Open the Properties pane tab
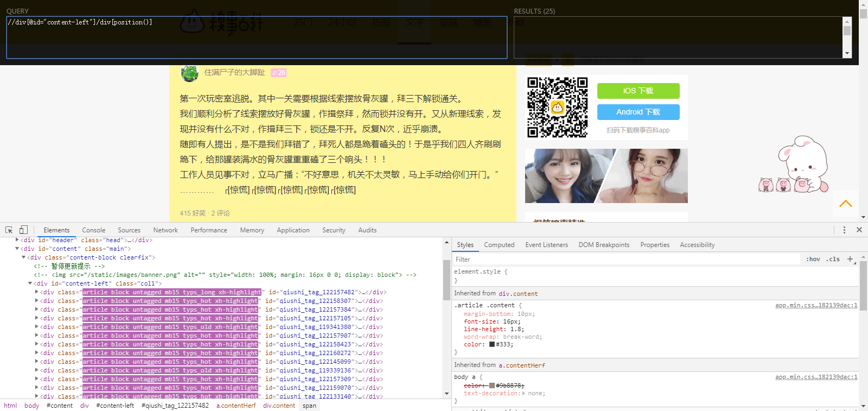Screen dimensions: 868x411 655,245
